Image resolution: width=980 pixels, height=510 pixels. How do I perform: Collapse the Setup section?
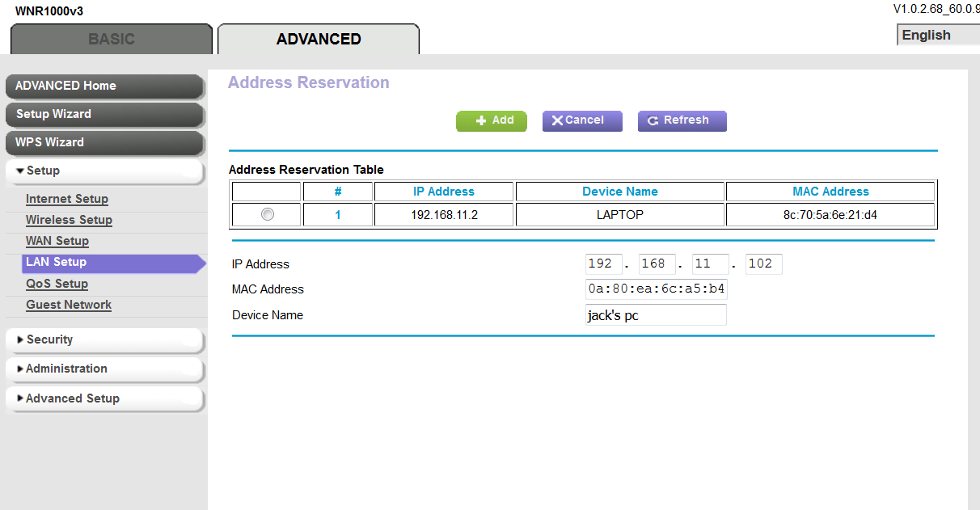[x=103, y=171]
